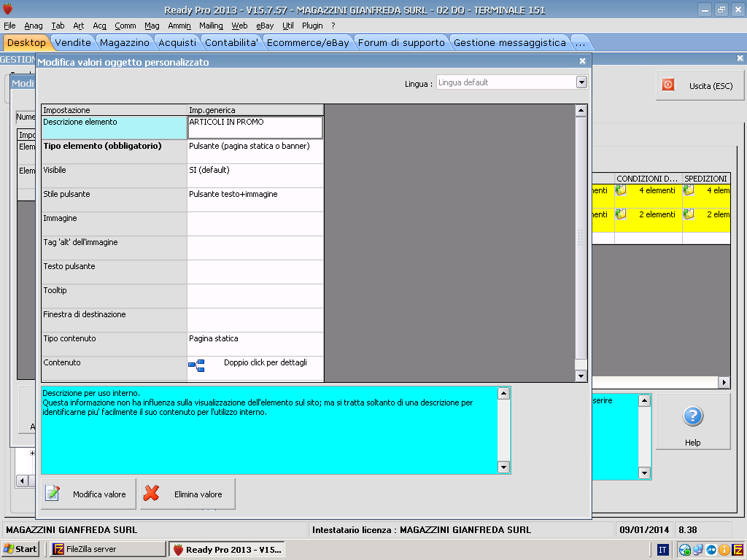Select the 'Tooltip' setting row label
The image size is (747, 560).
pyautogui.click(x=115, y=296)
